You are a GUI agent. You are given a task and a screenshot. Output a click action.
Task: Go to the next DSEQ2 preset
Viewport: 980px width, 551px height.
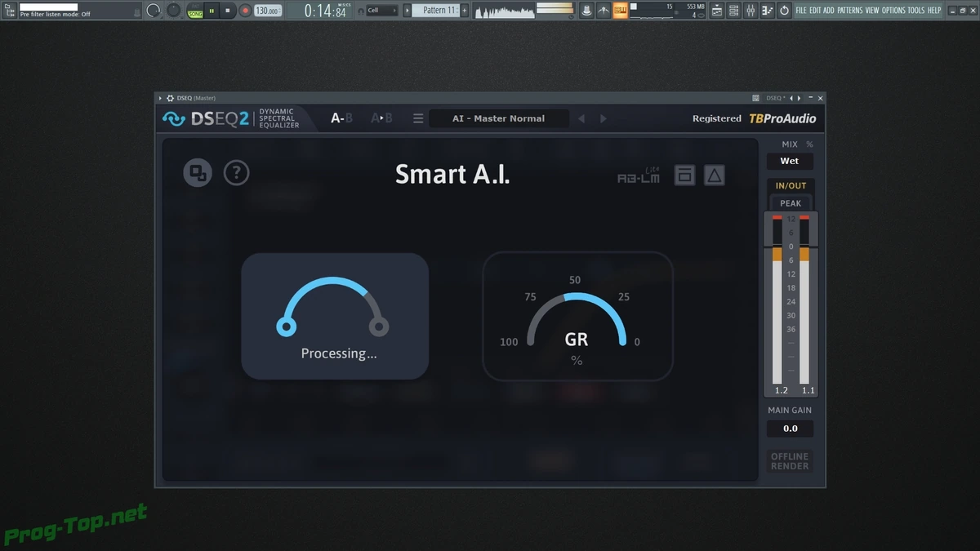click(x=604, y=118)
